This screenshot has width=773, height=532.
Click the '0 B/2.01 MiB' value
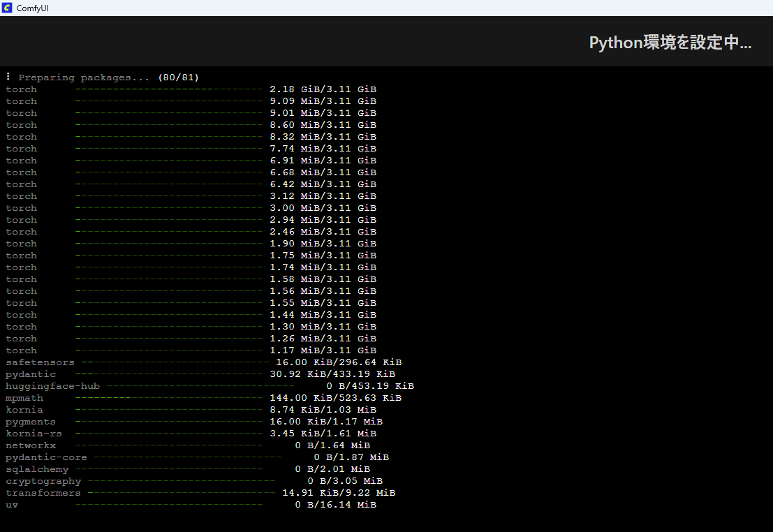point(333,469)
